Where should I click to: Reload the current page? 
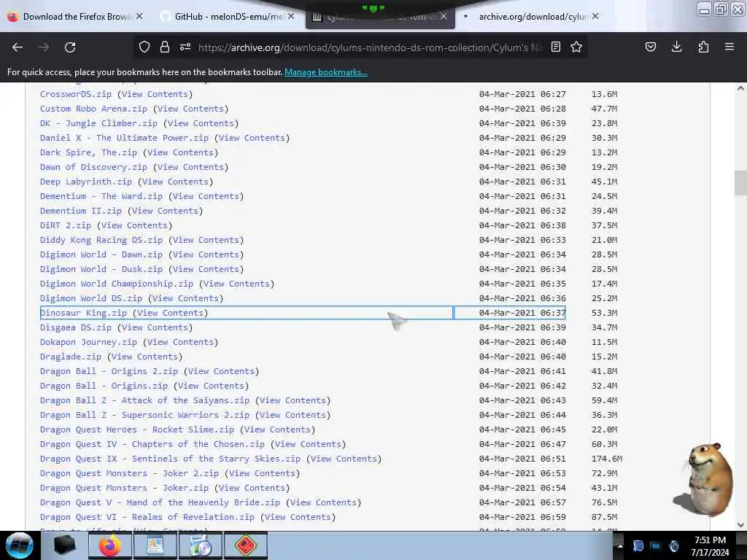pos(70,47)
